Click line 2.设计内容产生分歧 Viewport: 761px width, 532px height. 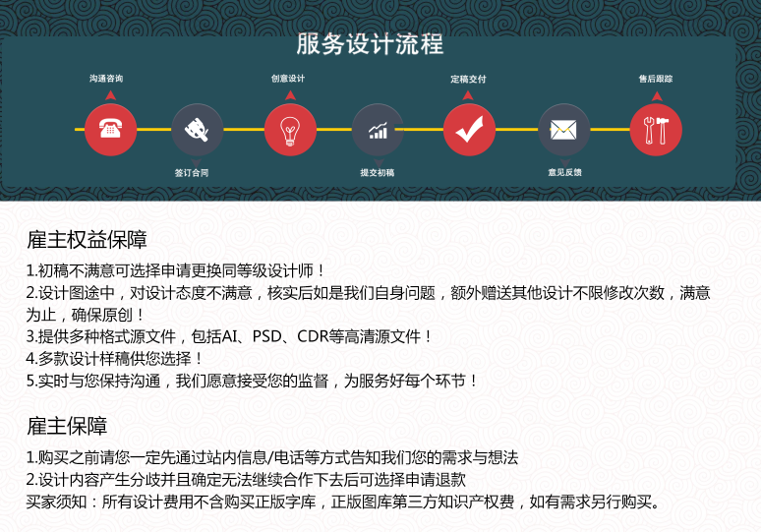click(246, 480)
